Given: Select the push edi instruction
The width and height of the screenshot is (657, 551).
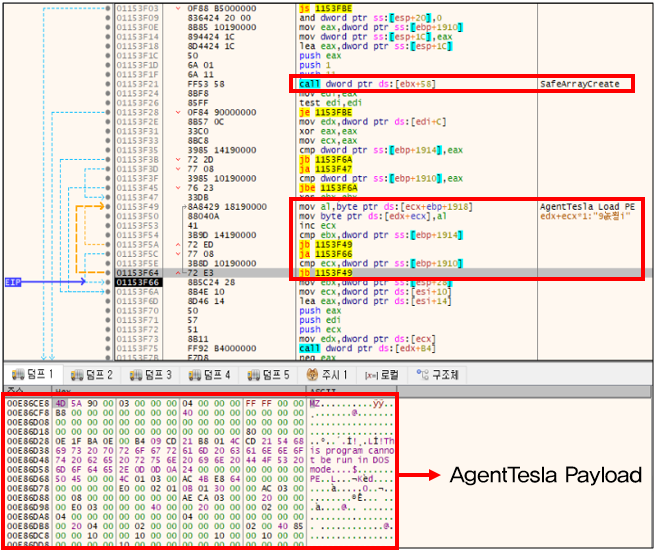Looking at the screenshot, I should pos(320,320).
